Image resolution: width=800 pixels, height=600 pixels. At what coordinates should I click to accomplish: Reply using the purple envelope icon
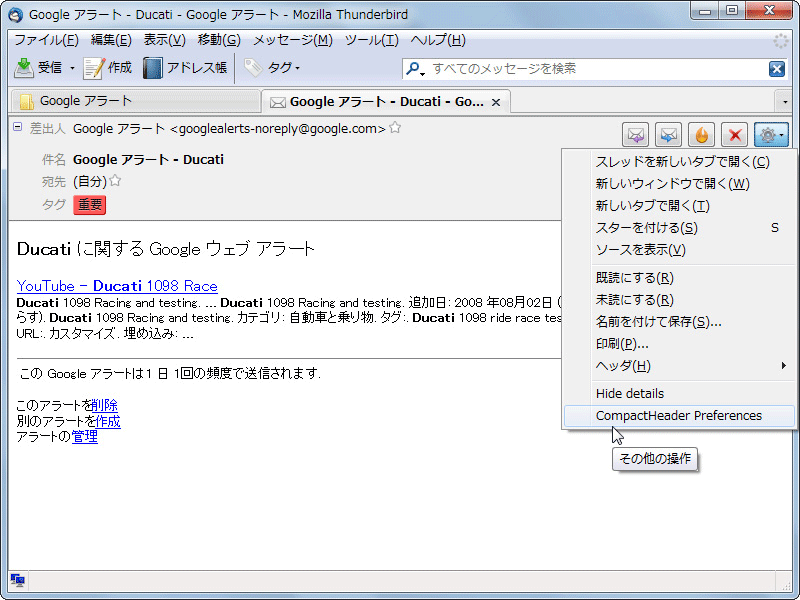[634, 134]
